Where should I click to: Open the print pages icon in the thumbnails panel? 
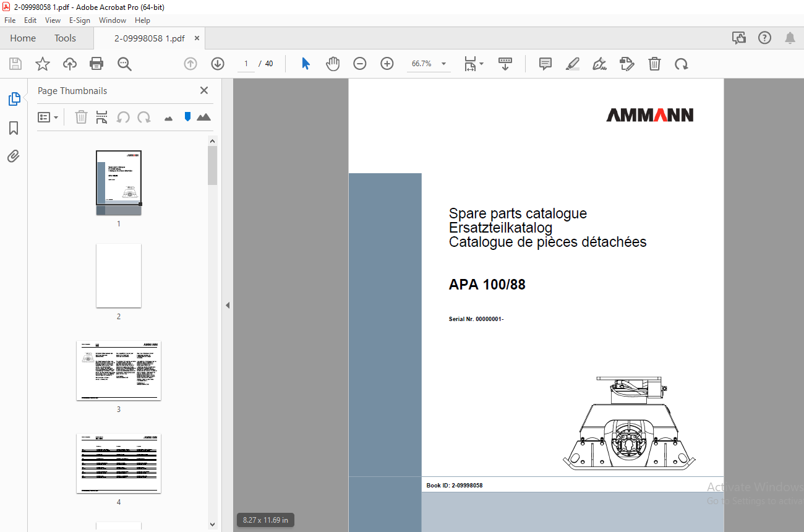click(102, 117)
